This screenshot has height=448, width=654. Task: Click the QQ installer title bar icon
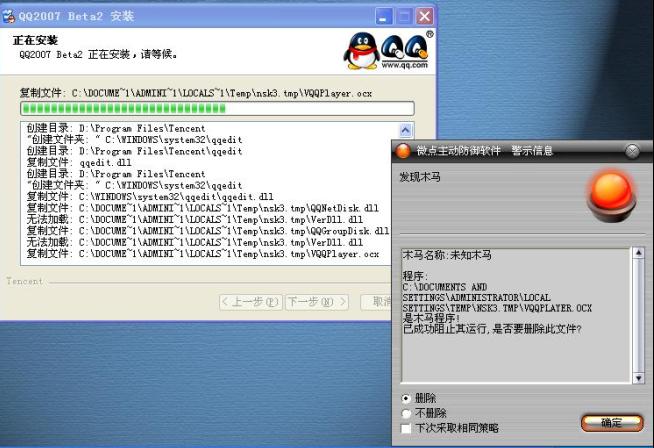pos(9,16)
